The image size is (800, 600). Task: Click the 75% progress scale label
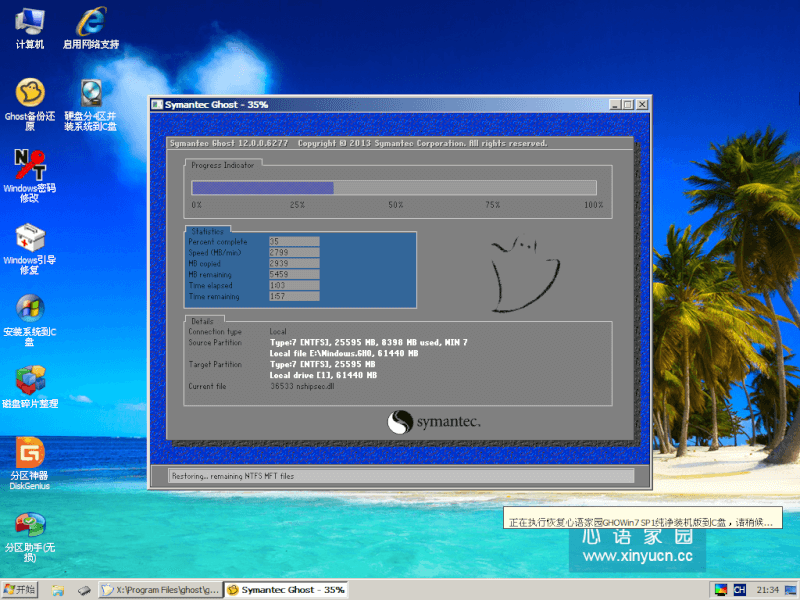coord(493,205)
